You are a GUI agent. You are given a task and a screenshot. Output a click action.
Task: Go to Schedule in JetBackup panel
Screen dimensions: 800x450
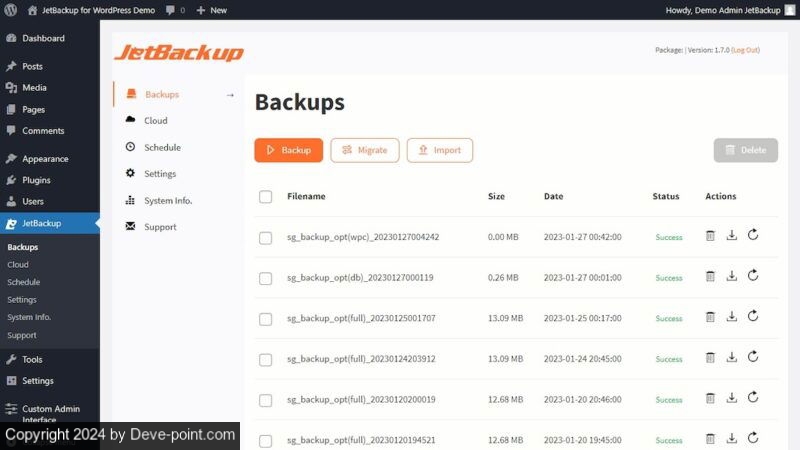point(162,147)
